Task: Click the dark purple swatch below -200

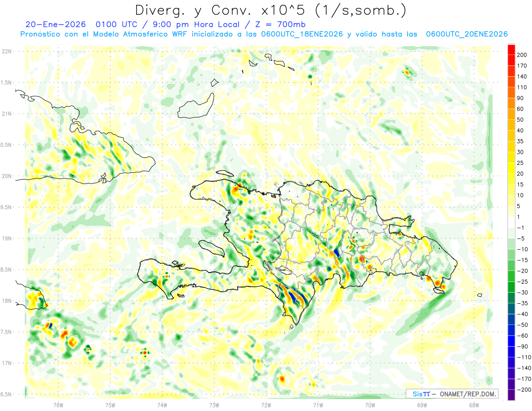Action: (511, 395)
